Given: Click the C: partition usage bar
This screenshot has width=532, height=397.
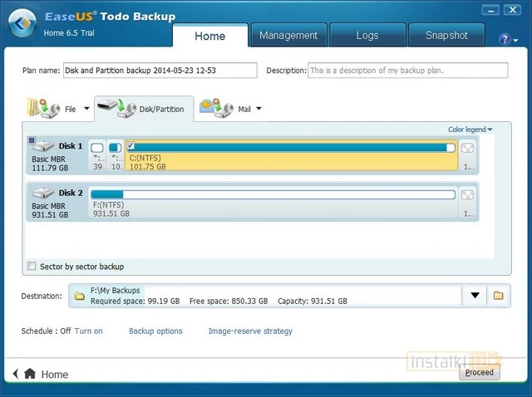Looking at the screenshot, I should [291, 148].
